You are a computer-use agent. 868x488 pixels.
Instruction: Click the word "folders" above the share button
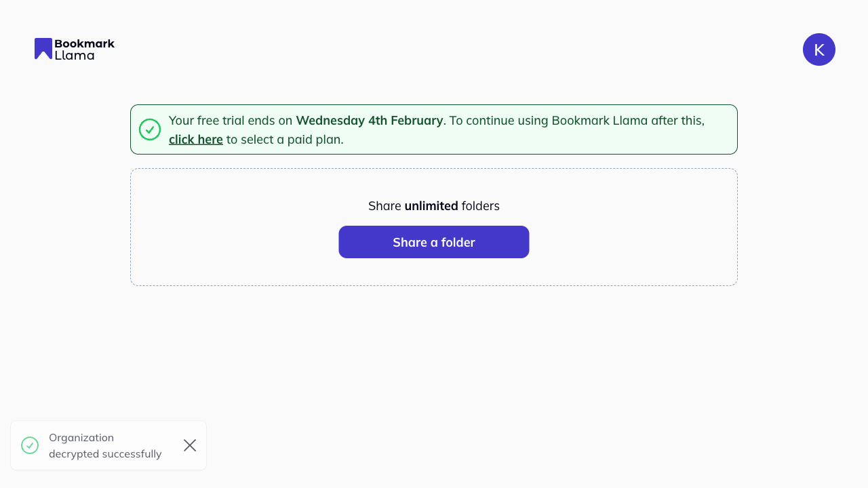[x=481, y=206]
